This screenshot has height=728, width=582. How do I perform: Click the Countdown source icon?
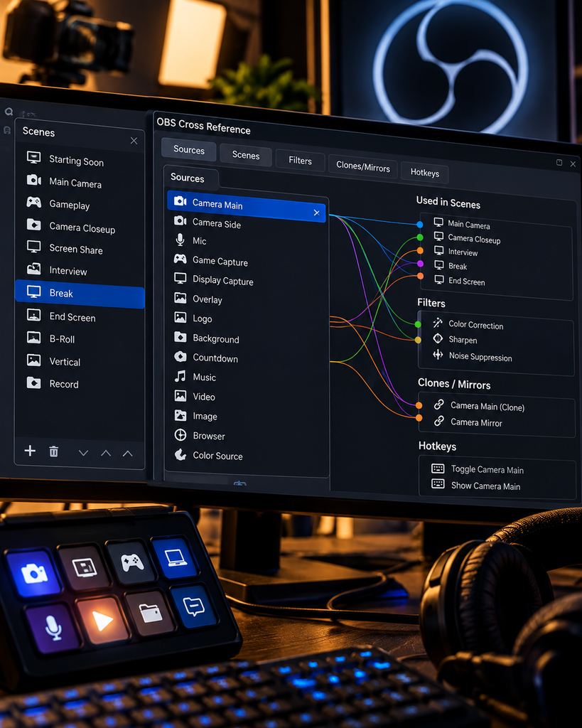click(x=180, y=357)
